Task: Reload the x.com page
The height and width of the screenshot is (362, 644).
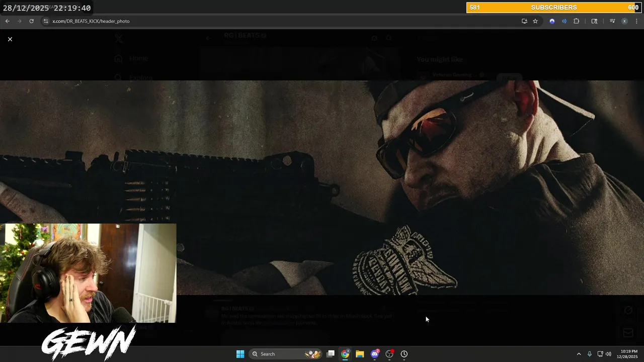Action: pyautogui.click(x=32, y=21)
